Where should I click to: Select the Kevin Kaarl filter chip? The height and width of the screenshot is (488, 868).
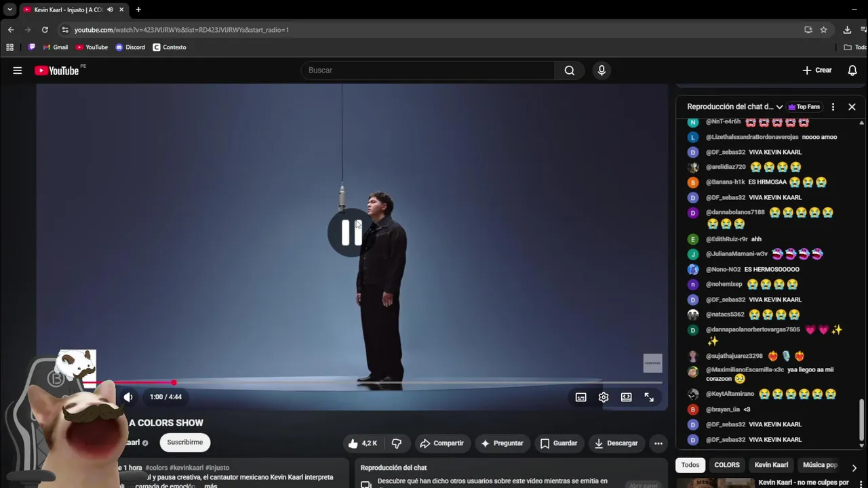pos(772,465)
